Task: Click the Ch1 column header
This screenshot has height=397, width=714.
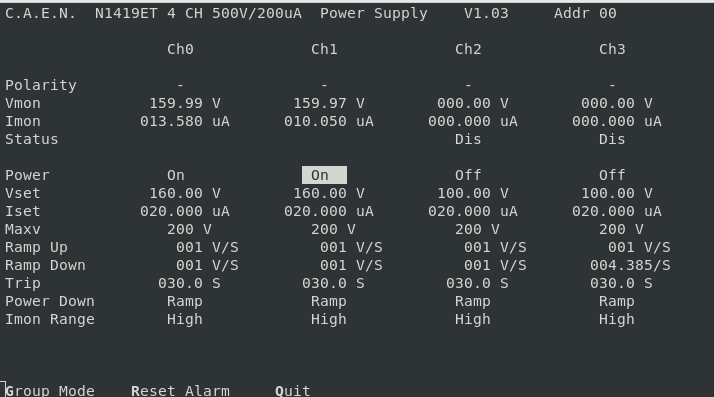Action: tap(324, 49)
